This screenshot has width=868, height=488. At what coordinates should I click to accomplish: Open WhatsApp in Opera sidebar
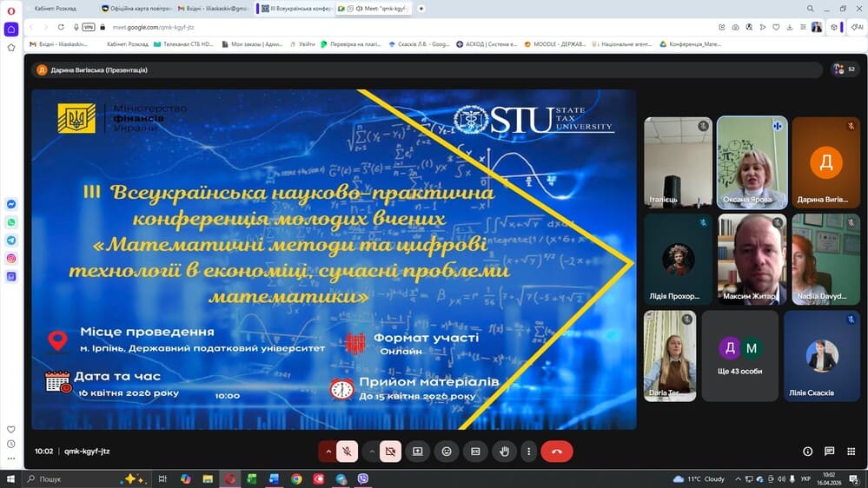(11, 222)
